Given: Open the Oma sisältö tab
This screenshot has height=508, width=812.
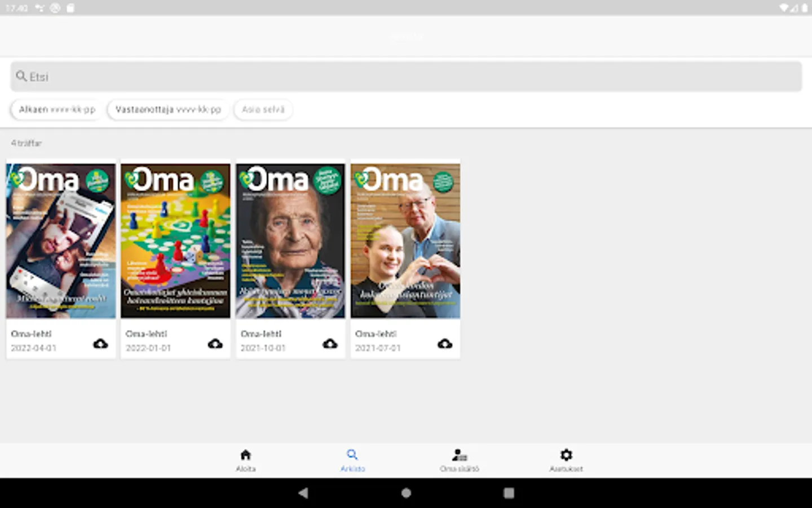Looking at the screenshot, I should pos(460,461).
